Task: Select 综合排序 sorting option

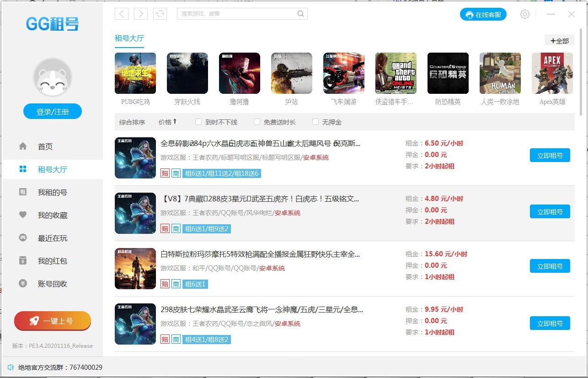Action: pos(132,122)
